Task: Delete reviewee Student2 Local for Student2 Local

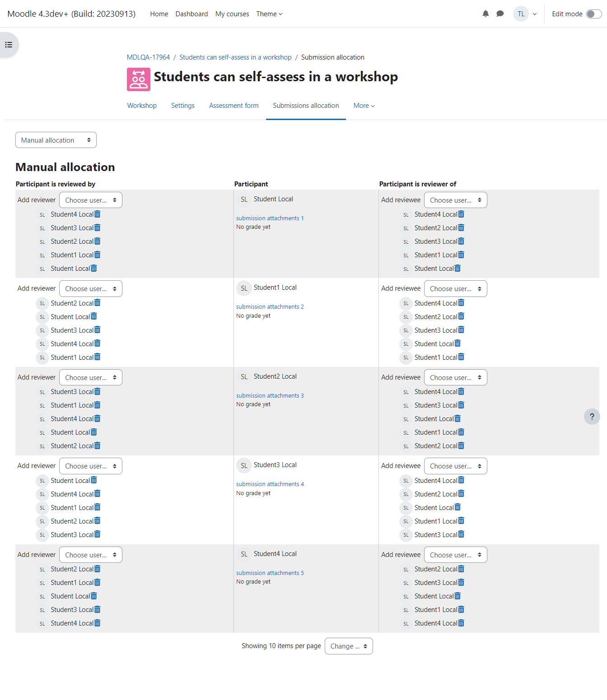Action: coord(461,446)
